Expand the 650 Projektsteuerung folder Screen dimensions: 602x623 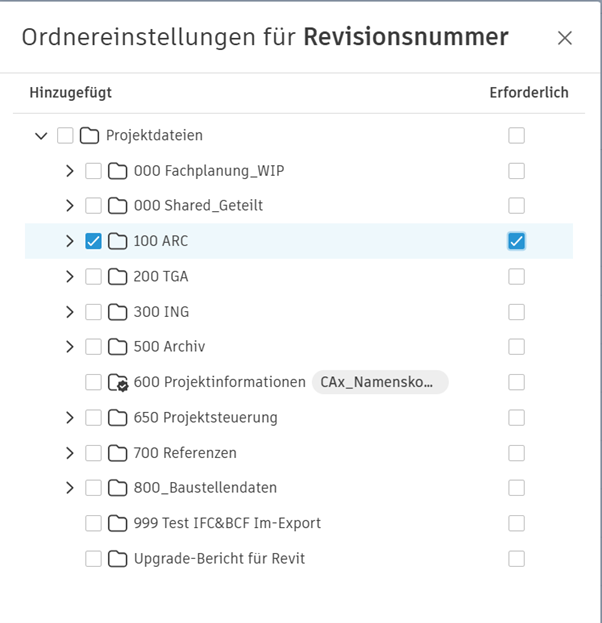[69, 417]
